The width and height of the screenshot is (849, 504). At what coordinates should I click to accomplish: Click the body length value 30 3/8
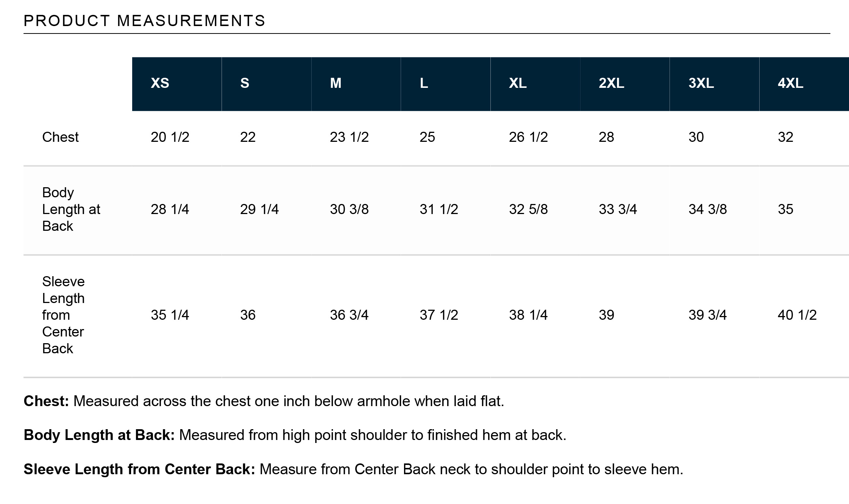tap(349, 209)
